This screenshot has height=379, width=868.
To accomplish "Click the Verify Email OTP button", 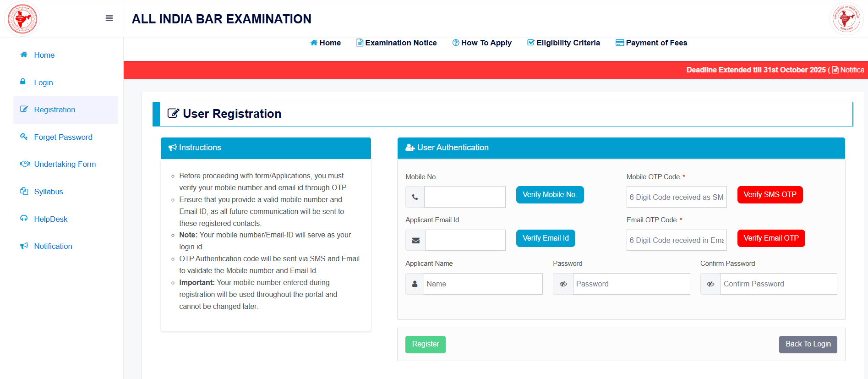I will 771,238.
